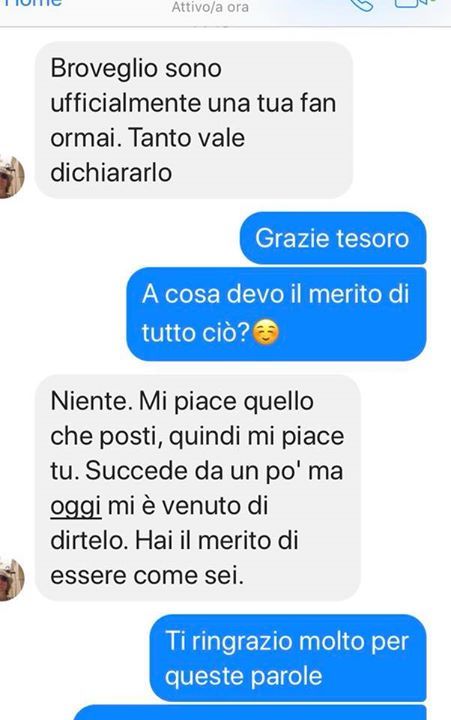
Task: Select the 'A cosa devo il merito' bubble
Action: click(x=276, y=314)
